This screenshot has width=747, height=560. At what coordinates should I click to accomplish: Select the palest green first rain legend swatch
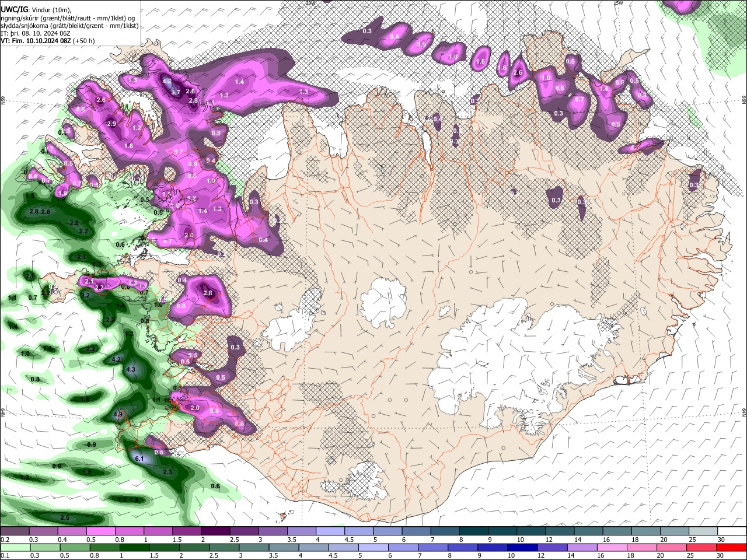[x=15, y=547]
